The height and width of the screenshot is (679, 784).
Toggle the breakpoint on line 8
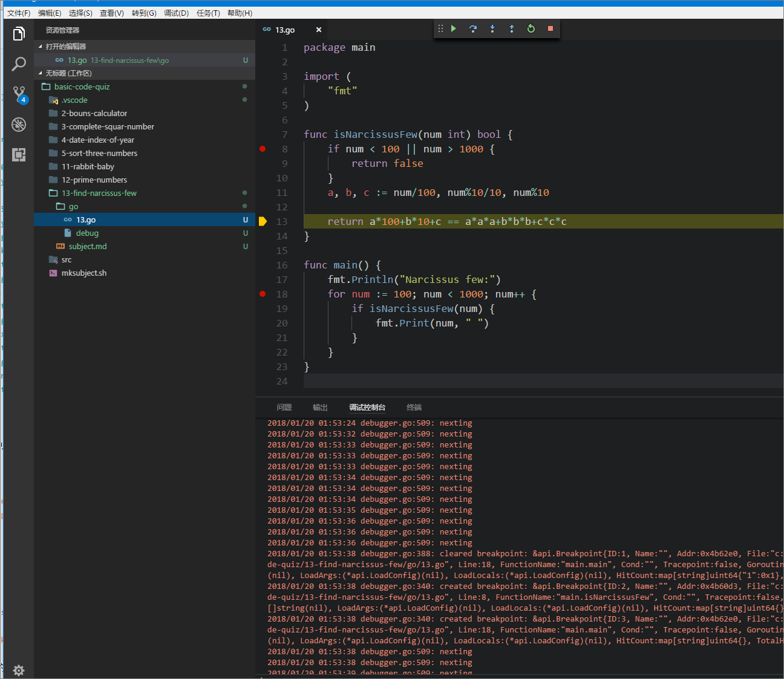click(x=263, y=149)
